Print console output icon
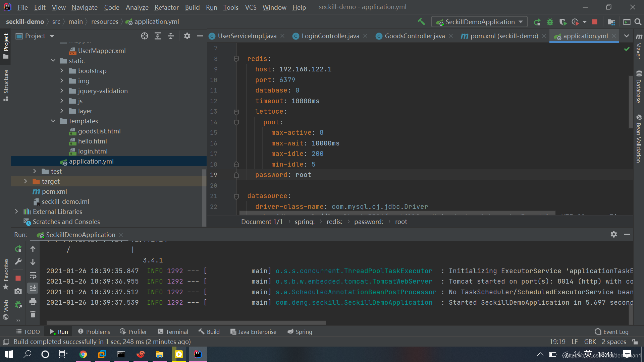This screenshot has height=362, width=644. point(33,302)
